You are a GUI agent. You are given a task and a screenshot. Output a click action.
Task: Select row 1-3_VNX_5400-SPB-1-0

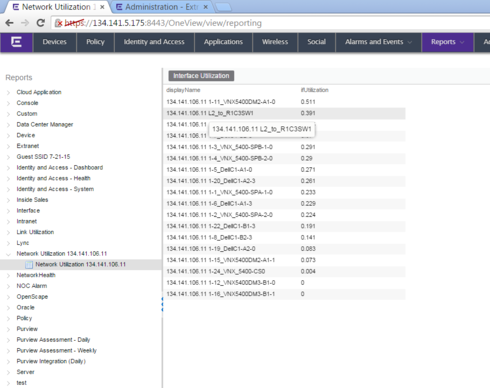click(x=285, y=147)
